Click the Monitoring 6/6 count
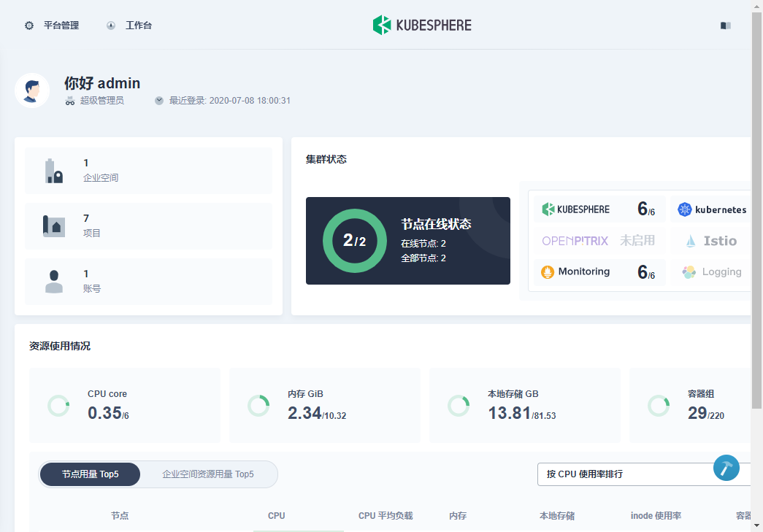Screen dimensions: 763x532 pyautogui.click(x=646, y=271)
